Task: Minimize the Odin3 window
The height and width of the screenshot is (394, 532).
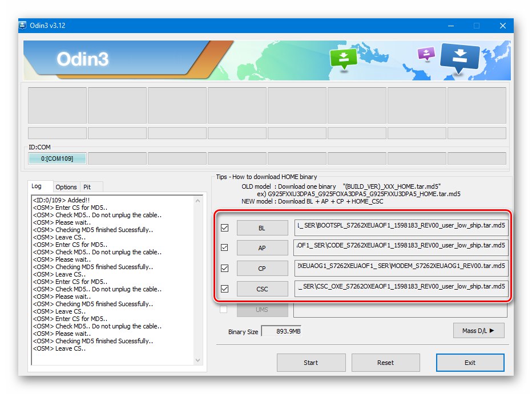Action: [x=451, y=26]
